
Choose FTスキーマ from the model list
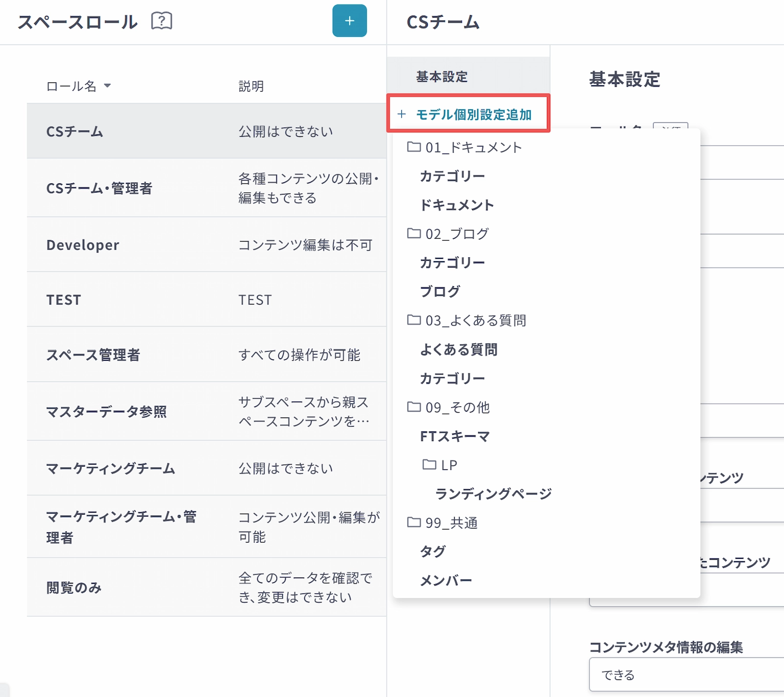tap(455, 436)
